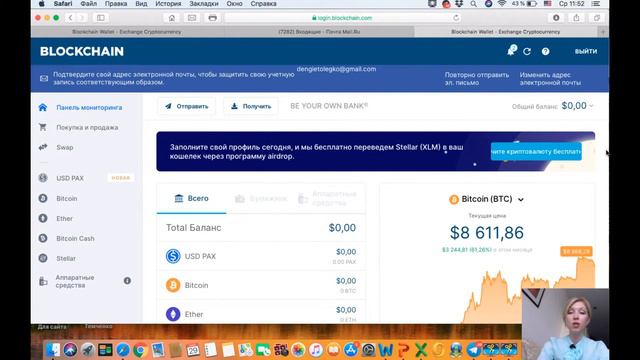The width and height of the screenshot is (640, 360).
Task: Click the Отправить button
Action: point(187,106)
